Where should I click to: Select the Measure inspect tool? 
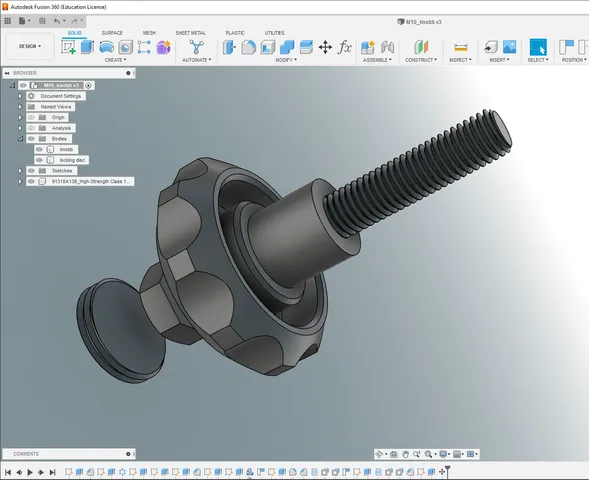461,47
